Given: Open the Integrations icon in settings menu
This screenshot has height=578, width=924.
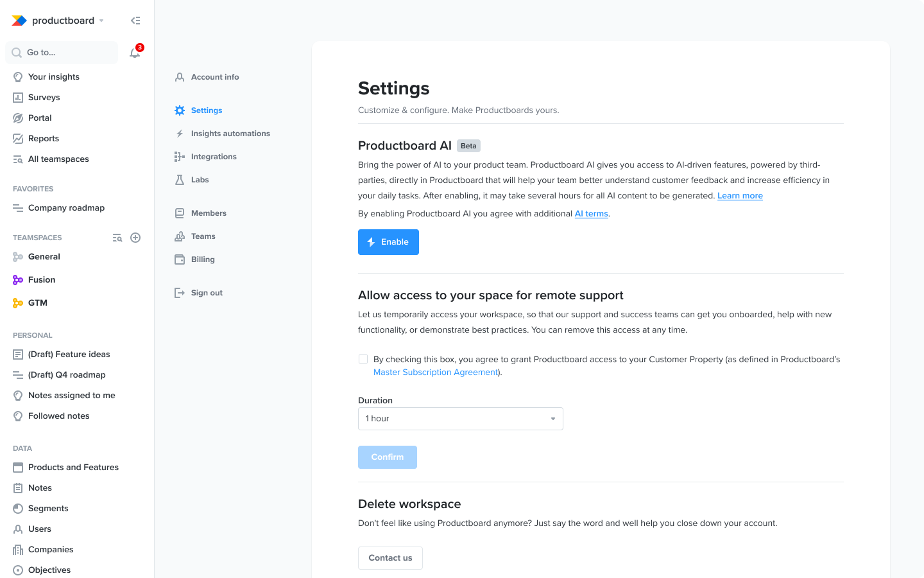Looking at the screenshot, I should [x=180, y=157].
